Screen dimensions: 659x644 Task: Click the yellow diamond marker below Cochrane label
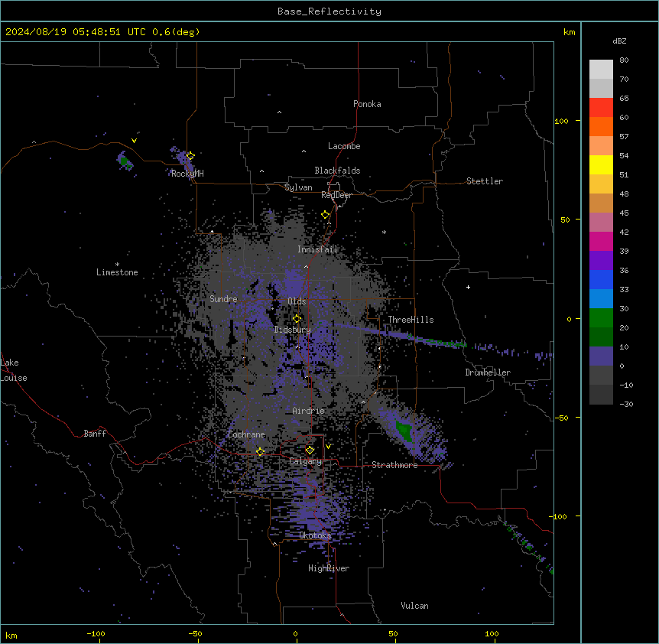pyautogui.click(x=260, y=452)
